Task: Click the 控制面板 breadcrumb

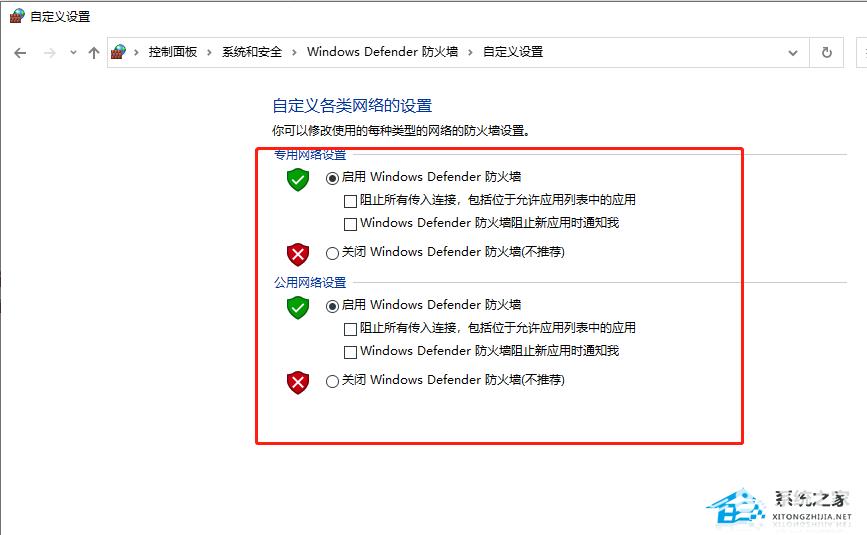Action: point(173,52)
